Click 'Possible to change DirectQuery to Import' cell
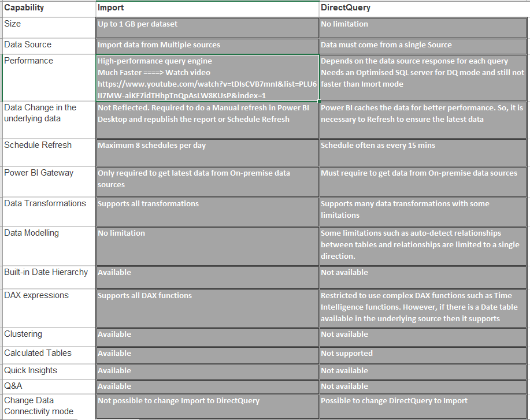The height and width of the screenshot is (420, 530). tap(424, 406)
